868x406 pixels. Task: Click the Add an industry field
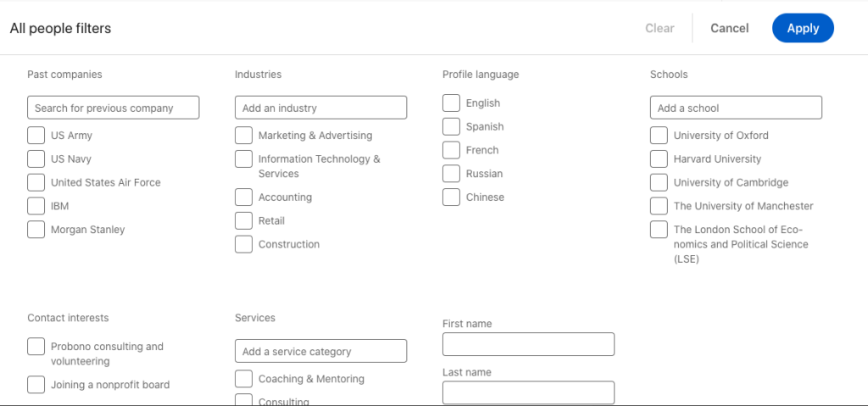(x=320, y=108)
